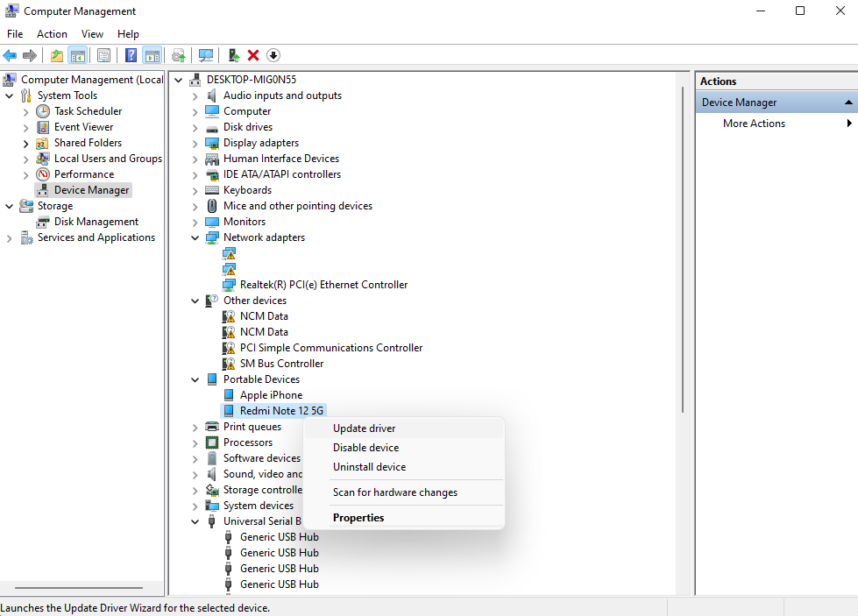Expand the Event Viewer node
This screenshot has height=616, width=858.
pyautogui.click(x=25, y=127)
